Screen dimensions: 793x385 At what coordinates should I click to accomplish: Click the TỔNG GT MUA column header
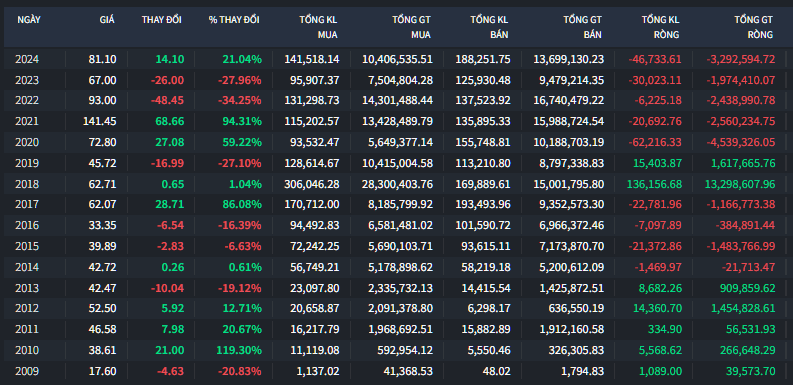[x=411, y=27]
